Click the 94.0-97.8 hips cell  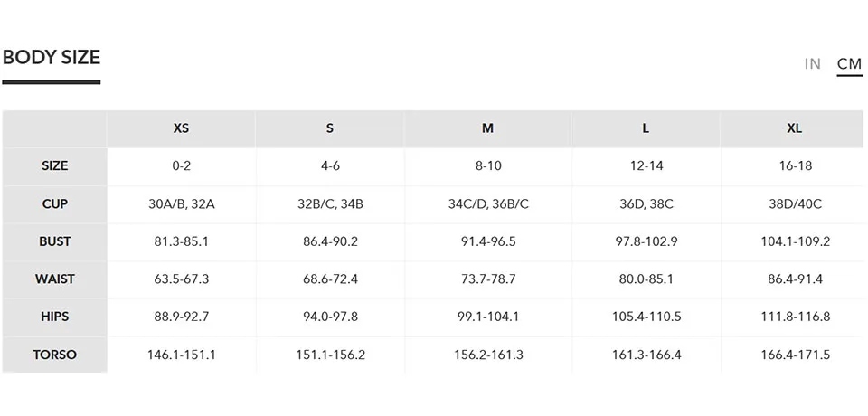pyautogui.click(x=330, y=317)
